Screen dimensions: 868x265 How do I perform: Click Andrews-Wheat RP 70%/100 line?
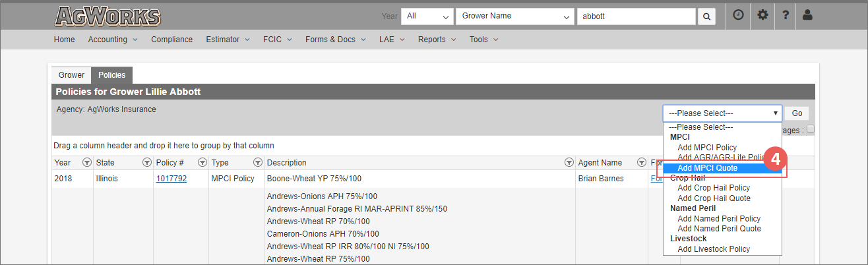point(317,221)
